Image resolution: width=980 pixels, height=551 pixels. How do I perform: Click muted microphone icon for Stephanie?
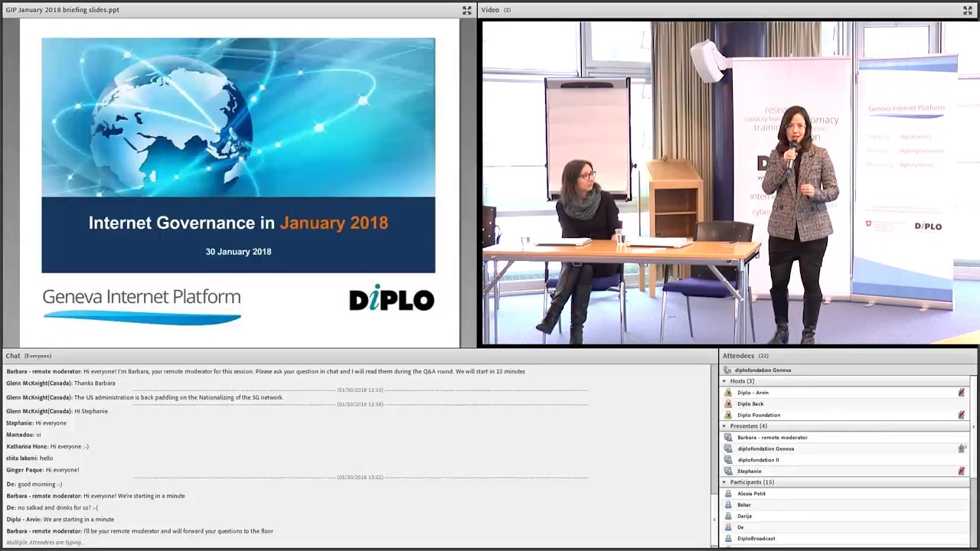962,471
